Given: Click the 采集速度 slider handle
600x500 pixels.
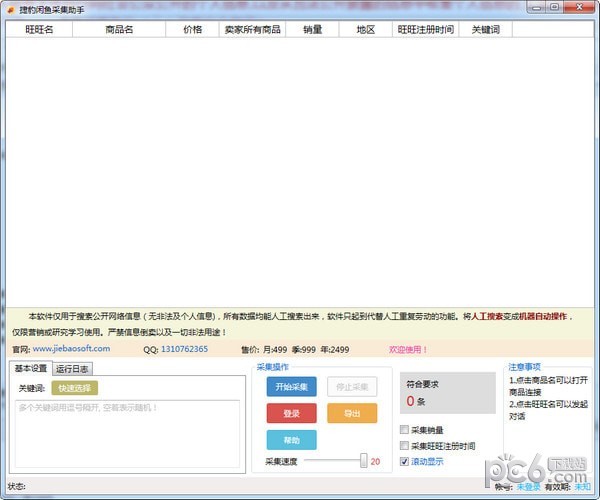Looking at the screenshot, I should tap(364, 461).
